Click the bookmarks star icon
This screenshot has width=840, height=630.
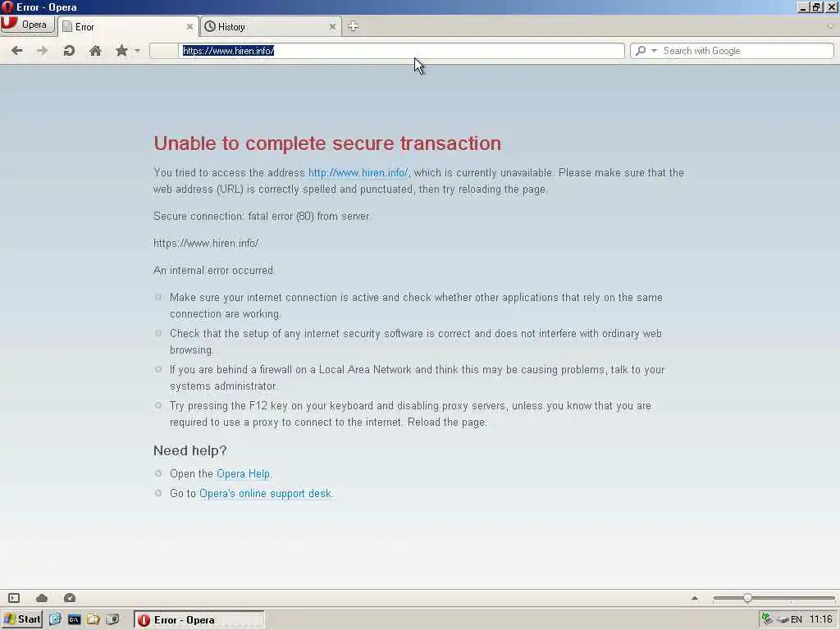[122, 51]
